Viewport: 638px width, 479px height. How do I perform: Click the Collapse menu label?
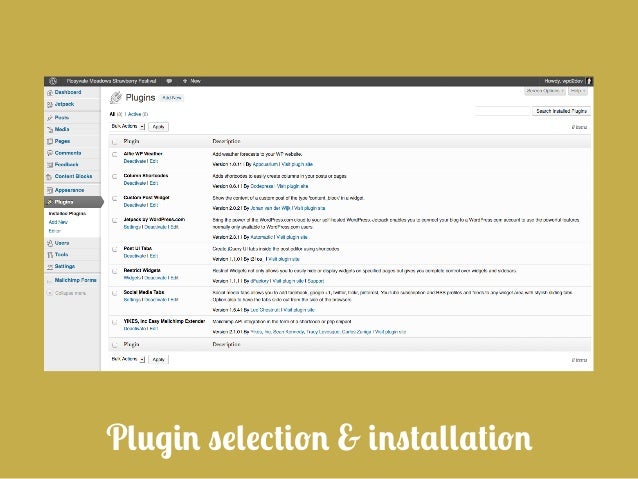(x=70, y=293)
